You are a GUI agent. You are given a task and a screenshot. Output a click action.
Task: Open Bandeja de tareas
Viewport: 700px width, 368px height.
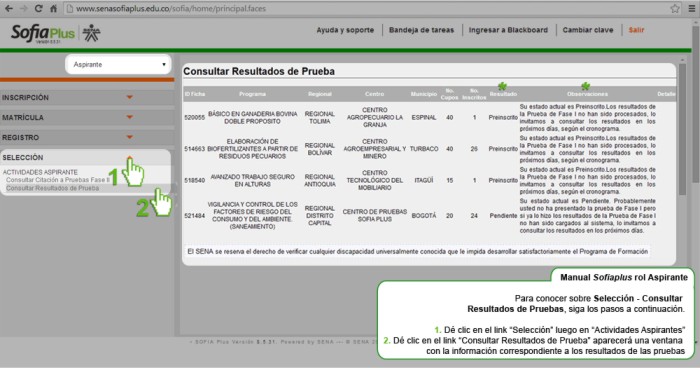421,30
